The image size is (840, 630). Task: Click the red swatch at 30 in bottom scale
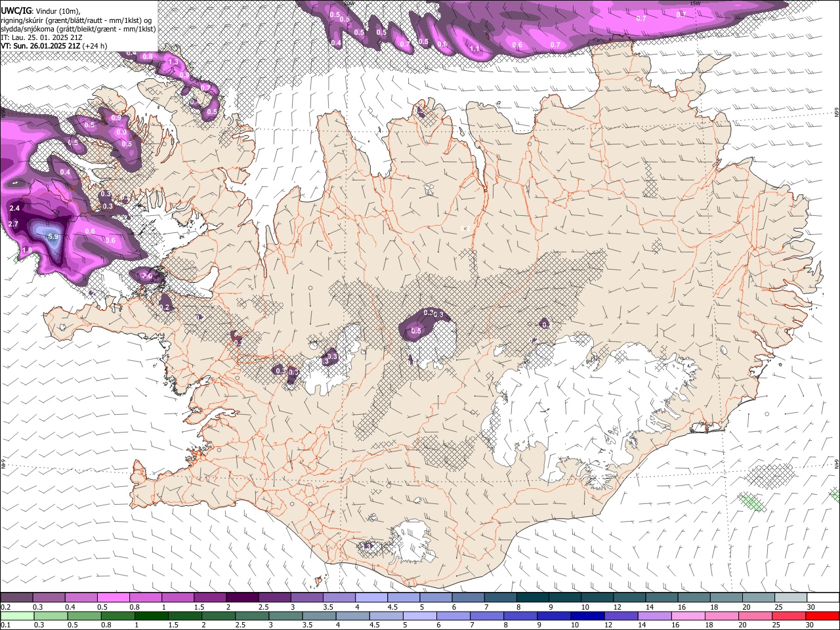point(823,616)
